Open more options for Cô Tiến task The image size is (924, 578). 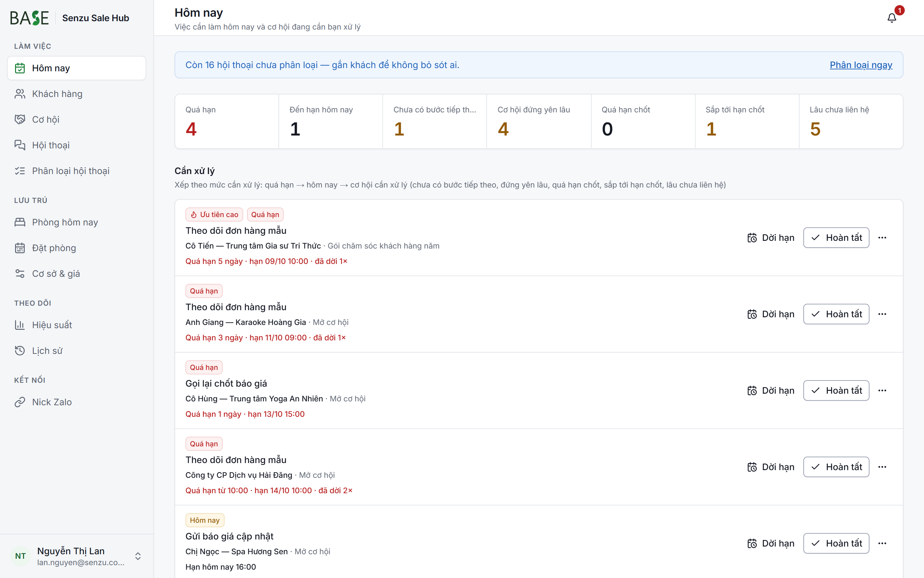[882, 237]
